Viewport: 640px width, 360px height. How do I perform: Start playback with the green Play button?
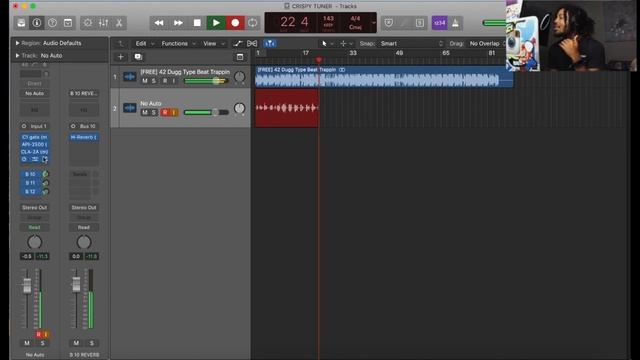tap(216, 23)
